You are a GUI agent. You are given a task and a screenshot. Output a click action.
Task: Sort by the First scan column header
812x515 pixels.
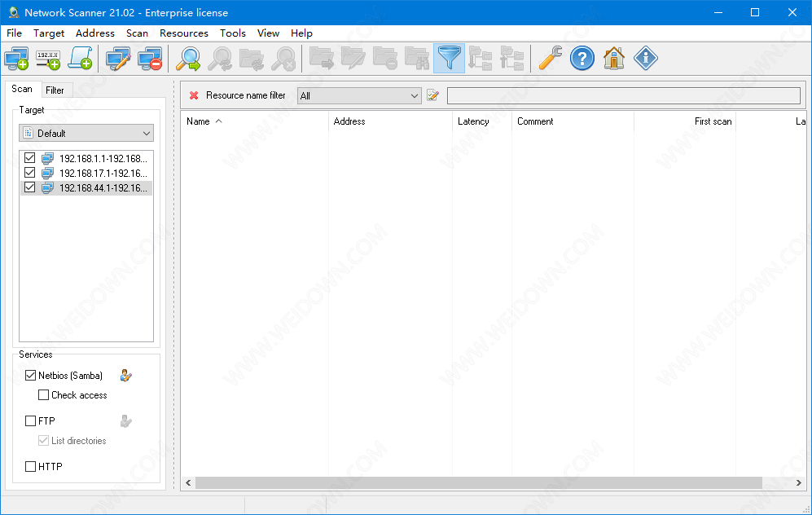tap(685, 121)
